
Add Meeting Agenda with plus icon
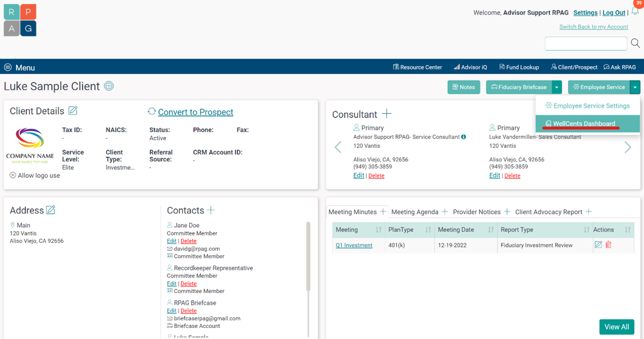click(444, 211)
